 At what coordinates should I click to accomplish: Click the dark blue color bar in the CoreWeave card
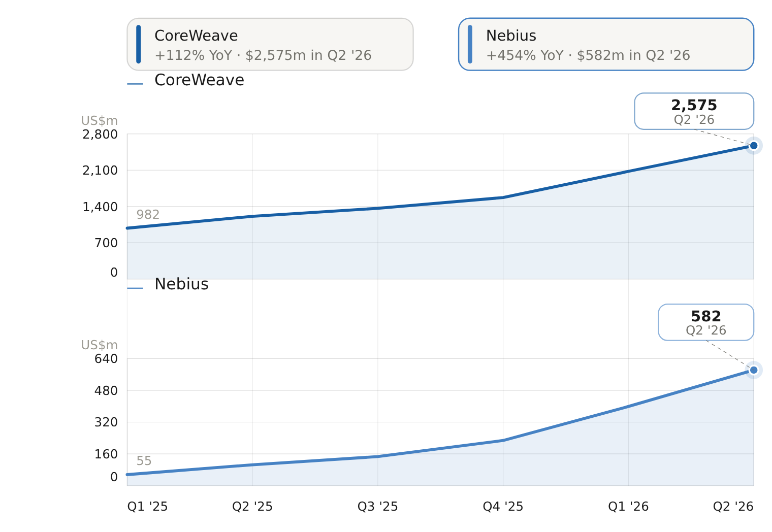coord(139,44)
